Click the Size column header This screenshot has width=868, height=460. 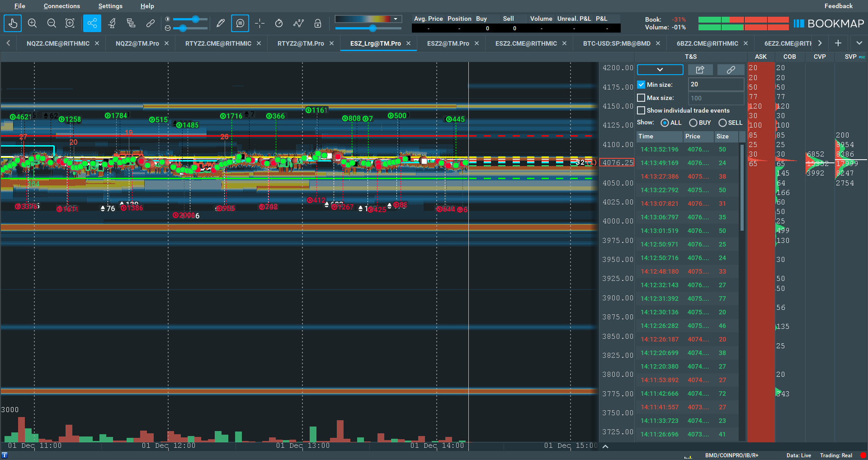coord(726,136)
